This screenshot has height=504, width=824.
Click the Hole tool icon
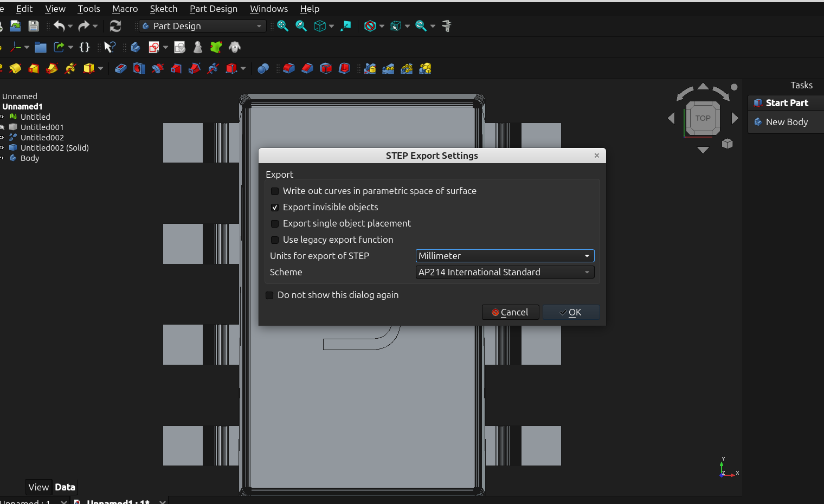click(139, 68)
